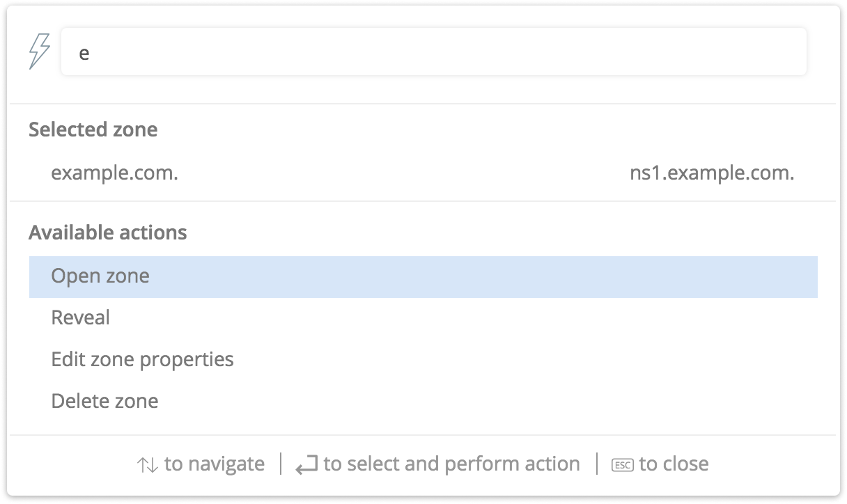The image size is (847, 504).
Task: Select the "Reveal" action
Action: (x=81, y=318)
